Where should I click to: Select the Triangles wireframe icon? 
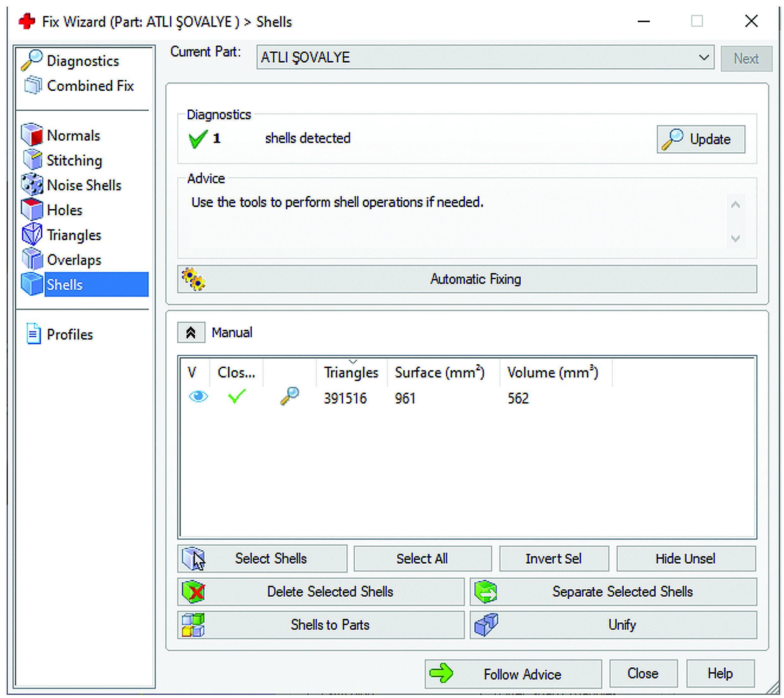32,235
